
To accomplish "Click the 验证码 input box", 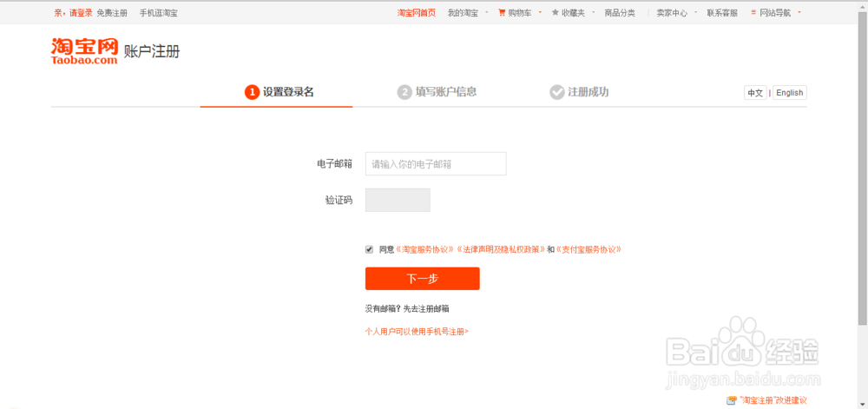I will coord(398,200).
